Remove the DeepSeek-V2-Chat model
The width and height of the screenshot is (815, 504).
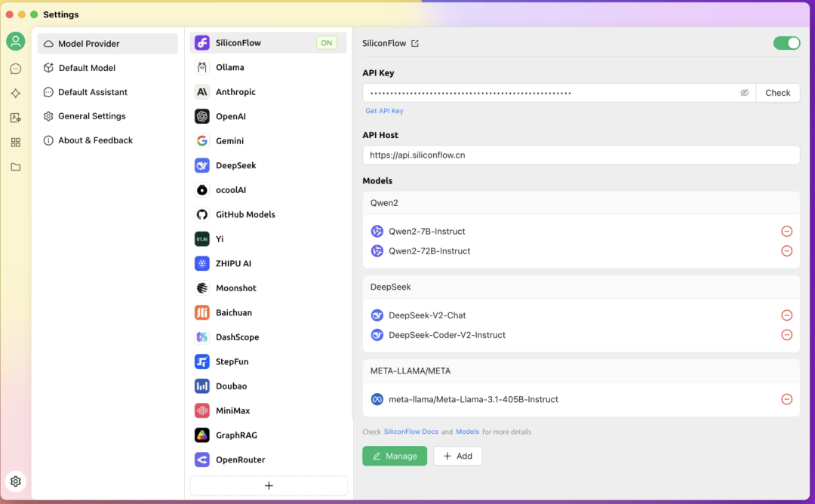tap(787, 315)
